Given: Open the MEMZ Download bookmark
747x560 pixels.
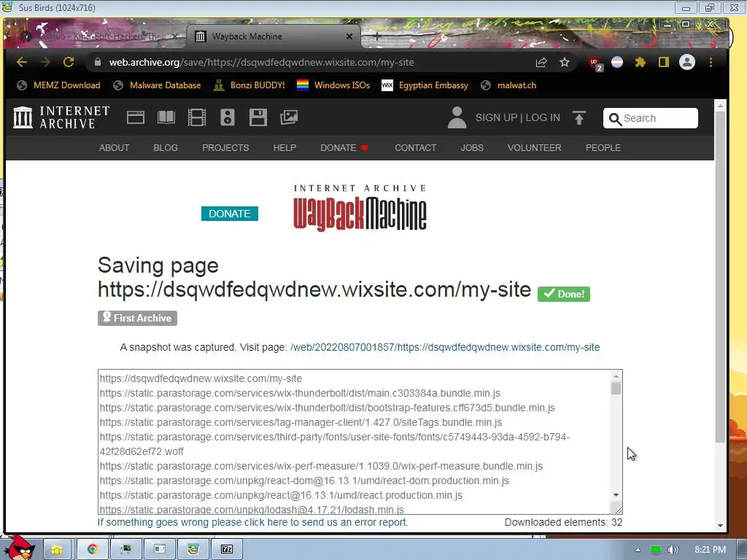Looking at the screenshot, I should (x=58, y=85).
